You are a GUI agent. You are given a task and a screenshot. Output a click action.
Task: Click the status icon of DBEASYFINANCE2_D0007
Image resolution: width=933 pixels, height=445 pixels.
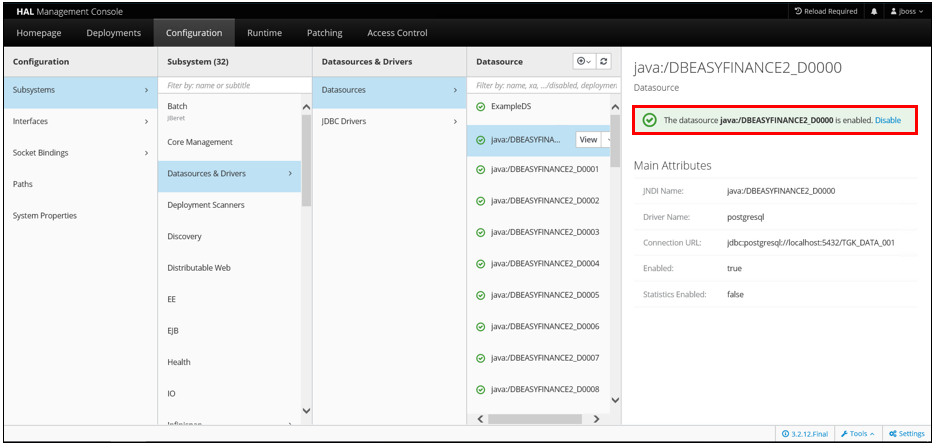point(481,359)
